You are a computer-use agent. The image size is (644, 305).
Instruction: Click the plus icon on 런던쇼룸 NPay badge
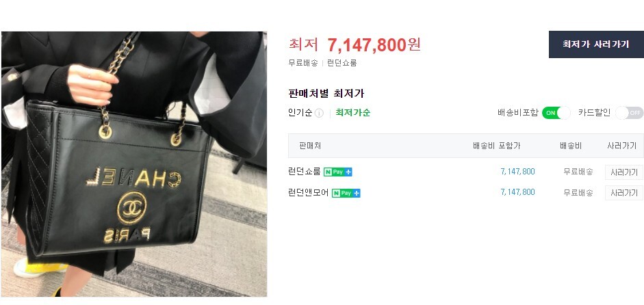pos(348,172)
